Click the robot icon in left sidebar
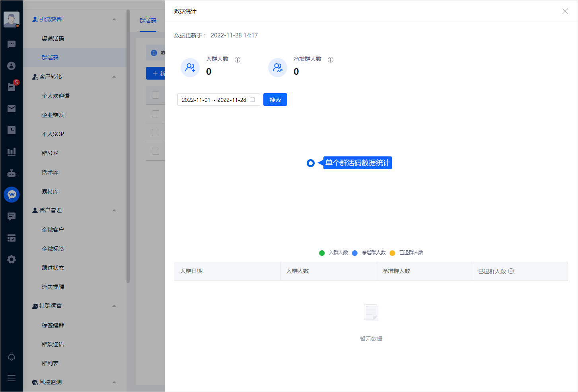The height and width of the screenshot is (392, 578). pyautogui.click(x=12, y=173)
